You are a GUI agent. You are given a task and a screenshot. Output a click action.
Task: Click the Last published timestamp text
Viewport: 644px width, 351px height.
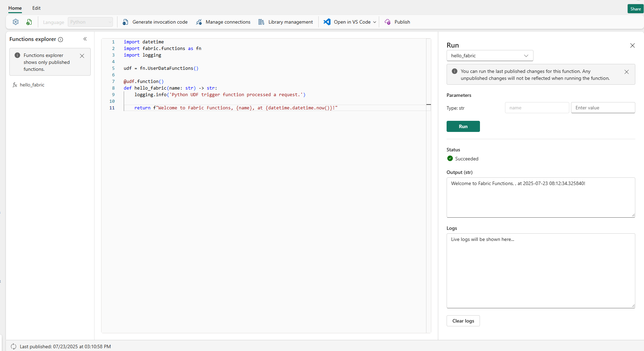(65, 346)
